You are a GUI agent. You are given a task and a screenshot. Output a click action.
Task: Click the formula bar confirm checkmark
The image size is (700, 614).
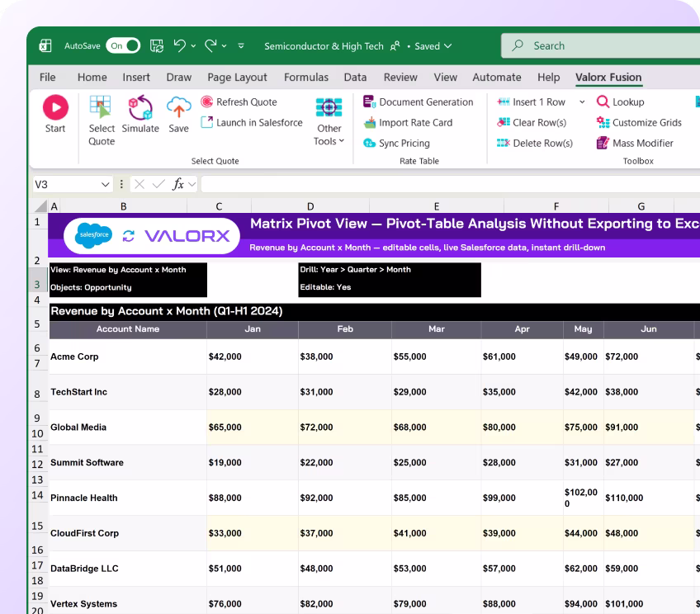click(x=158, y=184)
